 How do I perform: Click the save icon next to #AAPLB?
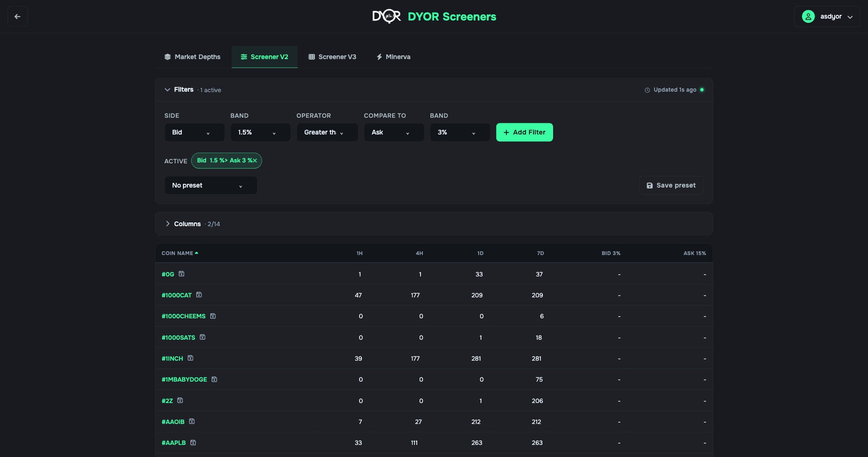(193, 443)
